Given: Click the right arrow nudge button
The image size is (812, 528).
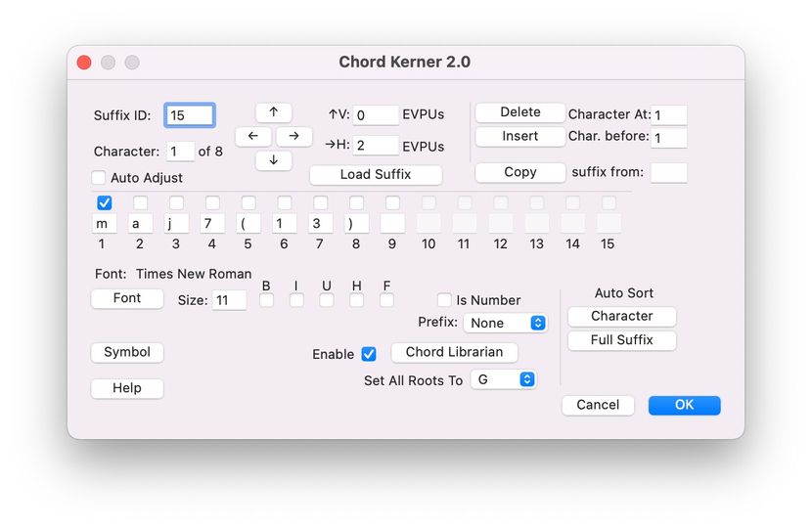Looking at the screenshot, I should click(293, 137).
